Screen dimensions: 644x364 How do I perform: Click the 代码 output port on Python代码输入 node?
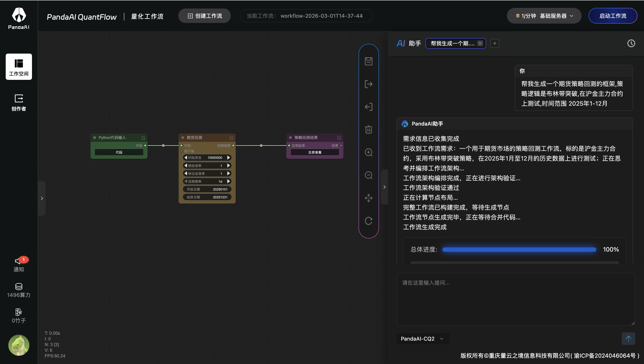point(145,145)
